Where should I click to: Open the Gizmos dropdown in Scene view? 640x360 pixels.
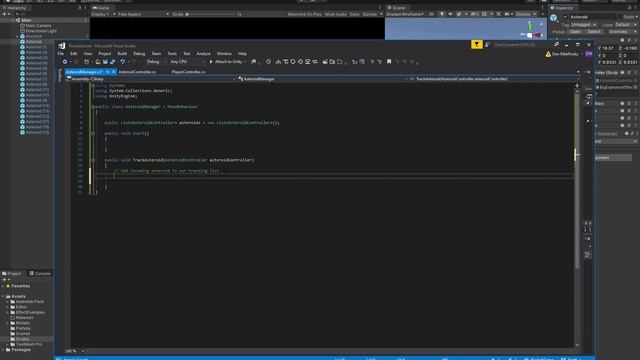(525, 14)
